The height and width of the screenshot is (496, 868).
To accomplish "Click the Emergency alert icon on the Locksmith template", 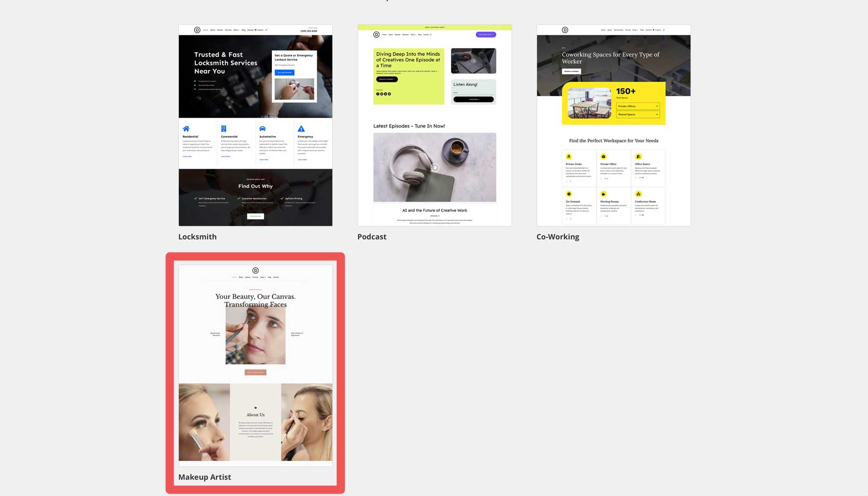I will [x=301, y=129].
